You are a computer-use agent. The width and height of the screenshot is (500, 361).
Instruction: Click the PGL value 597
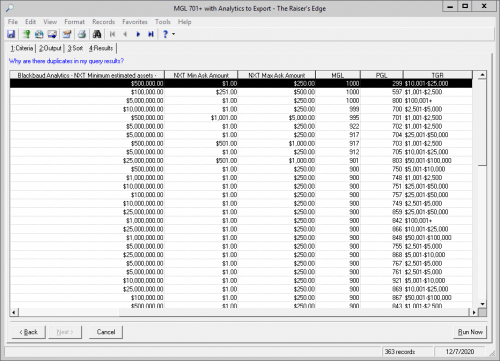point(397,92)
